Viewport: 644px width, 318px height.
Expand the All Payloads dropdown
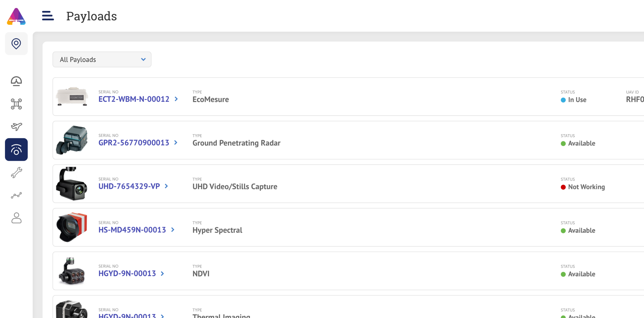coord(102,60)
